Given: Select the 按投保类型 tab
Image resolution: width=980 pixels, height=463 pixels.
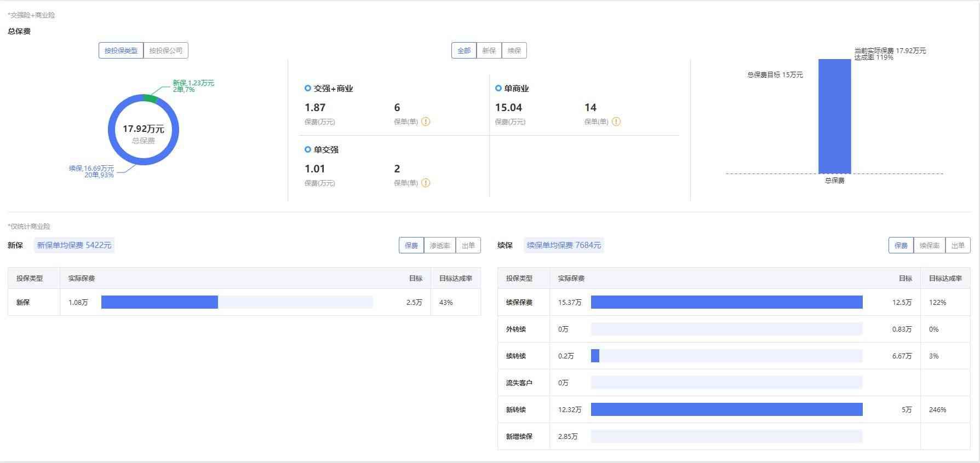Looking at the screenshot, I should pos(121,50).
